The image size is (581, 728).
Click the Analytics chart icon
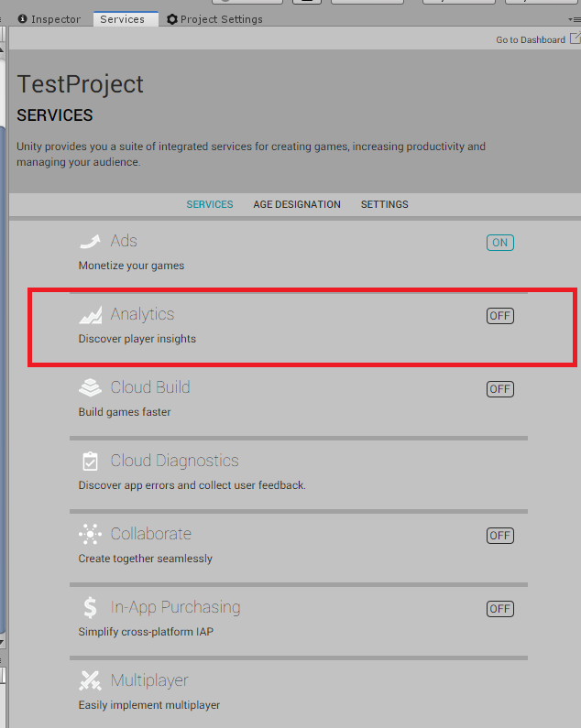pos(90,315)
